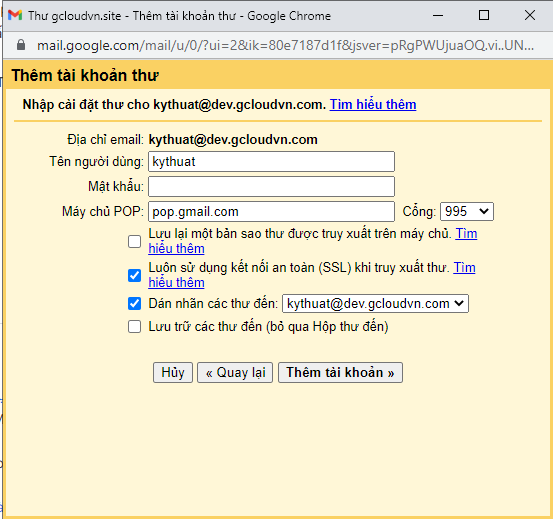Image resolution: width=553 pixels, height=519 pixels.
Task: Click the Hủy cancel button
Action: pyautogui.click(x=173, y=372)
